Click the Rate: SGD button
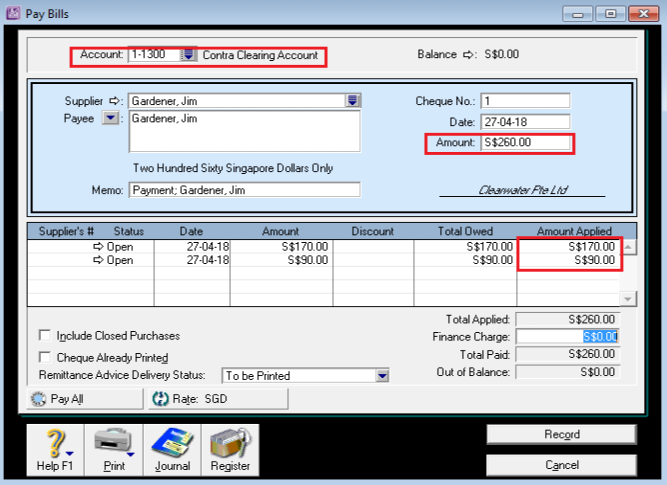 [218, 399]
